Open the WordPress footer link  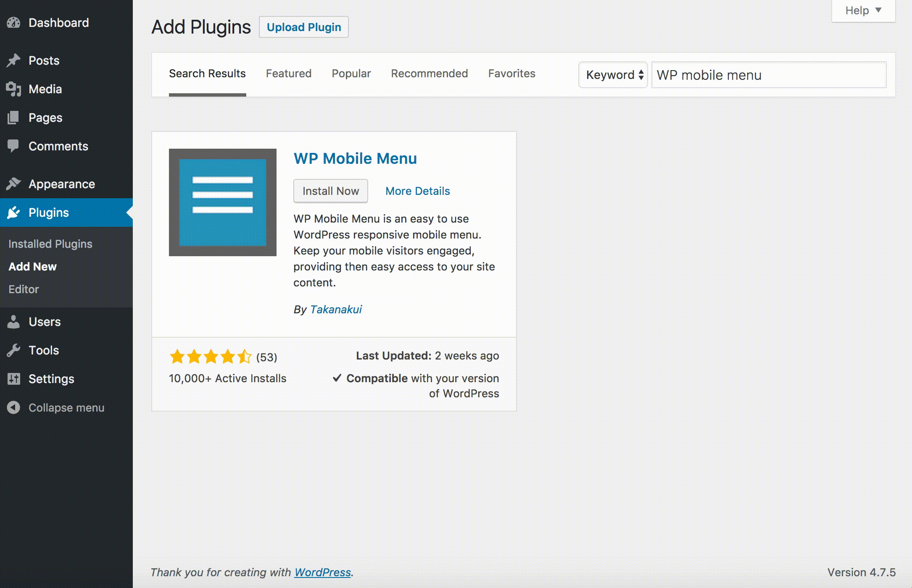pos(322,572)
